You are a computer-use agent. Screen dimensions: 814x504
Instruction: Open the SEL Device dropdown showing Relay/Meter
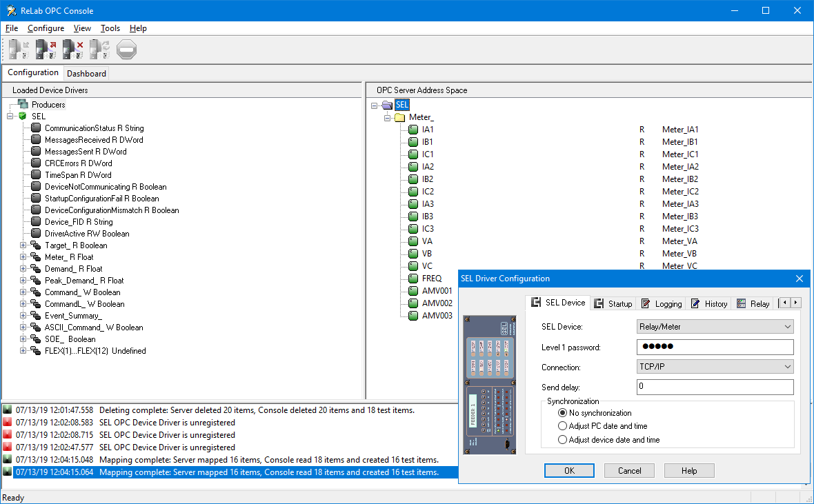[715, 327]
